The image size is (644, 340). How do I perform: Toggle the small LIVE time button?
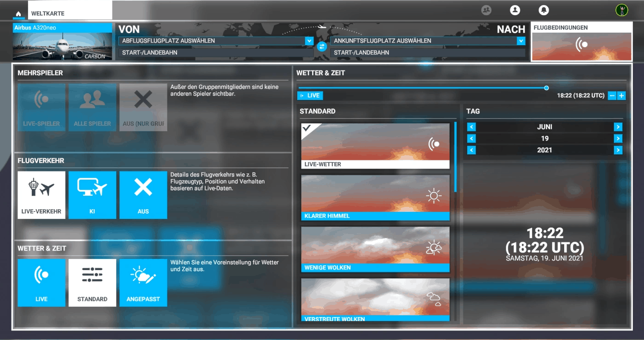coord(310,95)
